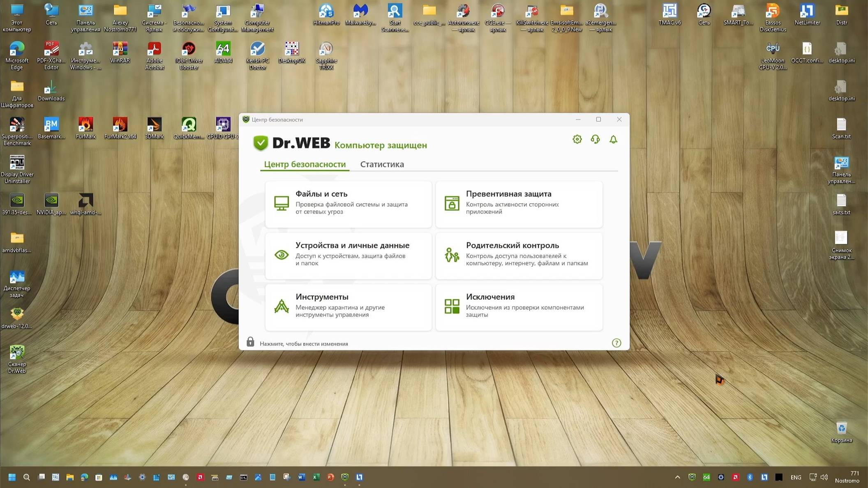Screen dimensions: 868x488
Task: Expand hidden system tray icons
Action: [x=678, y=477]
